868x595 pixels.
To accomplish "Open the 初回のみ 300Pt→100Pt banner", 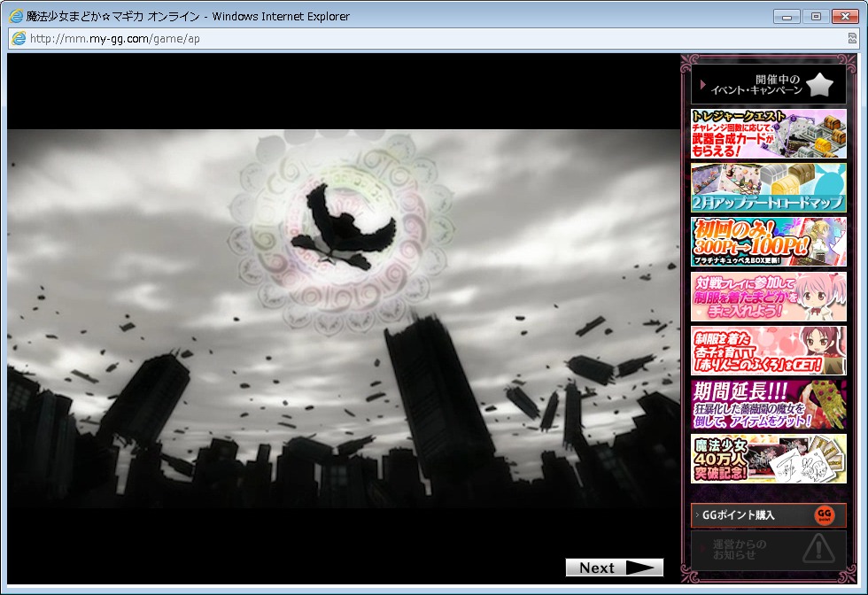I will (x=769, y=242).
